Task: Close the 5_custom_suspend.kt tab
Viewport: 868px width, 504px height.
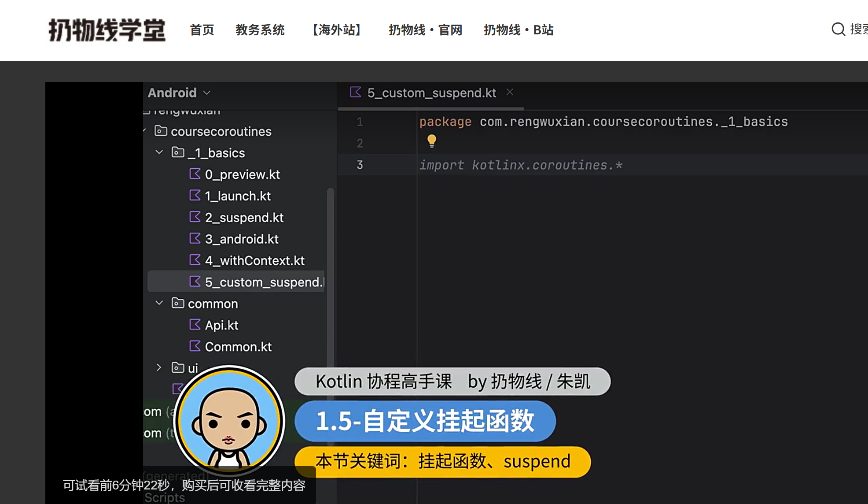Action: pyautogui.click(x=510, y=92)
